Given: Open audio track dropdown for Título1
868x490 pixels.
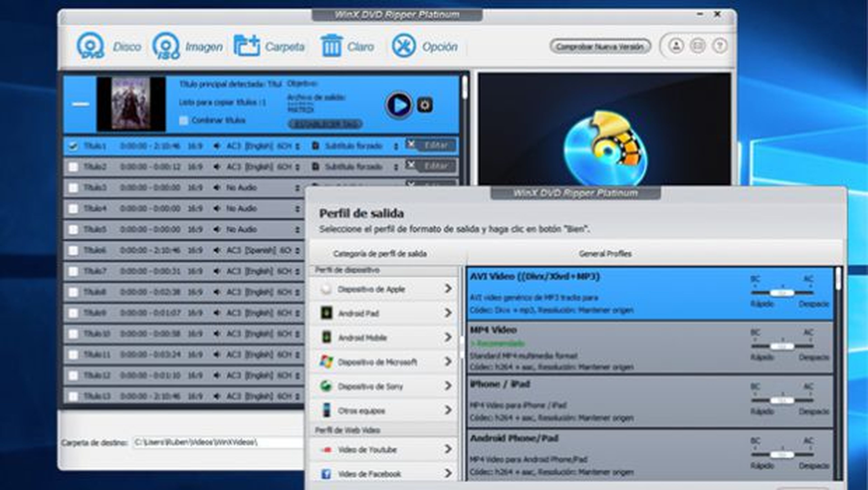Looking at the screenshot, I should point(297,146).
